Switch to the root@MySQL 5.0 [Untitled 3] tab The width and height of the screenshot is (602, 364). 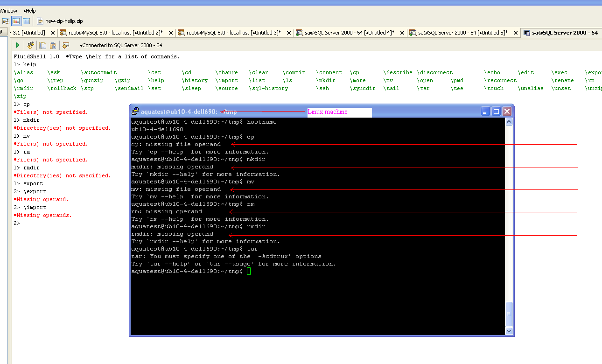[x=235, y=33]
